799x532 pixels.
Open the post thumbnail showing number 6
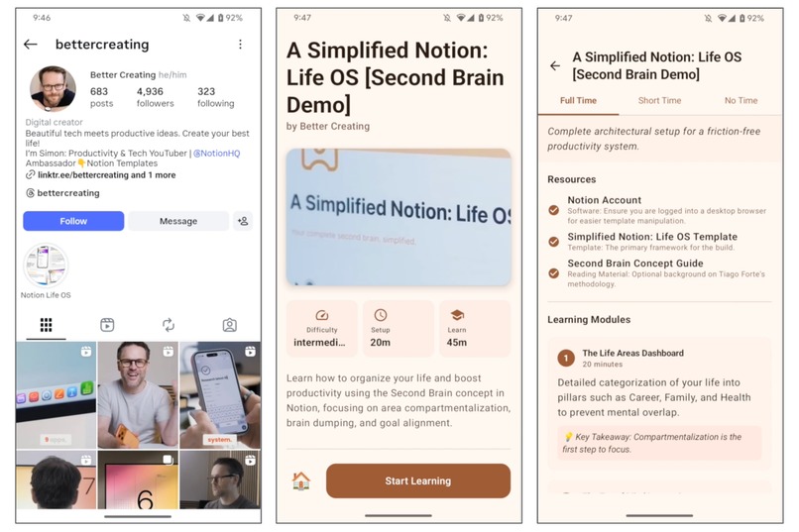138,479
